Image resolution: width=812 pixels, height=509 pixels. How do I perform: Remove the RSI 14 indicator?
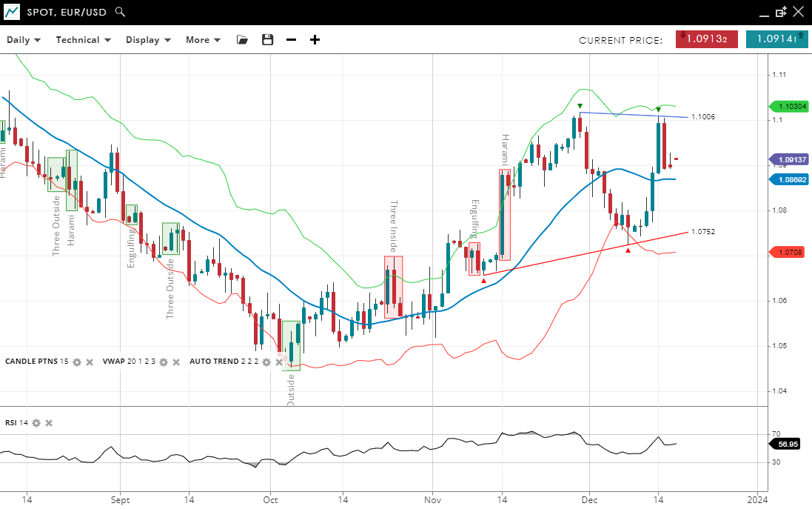click(49, 423)
